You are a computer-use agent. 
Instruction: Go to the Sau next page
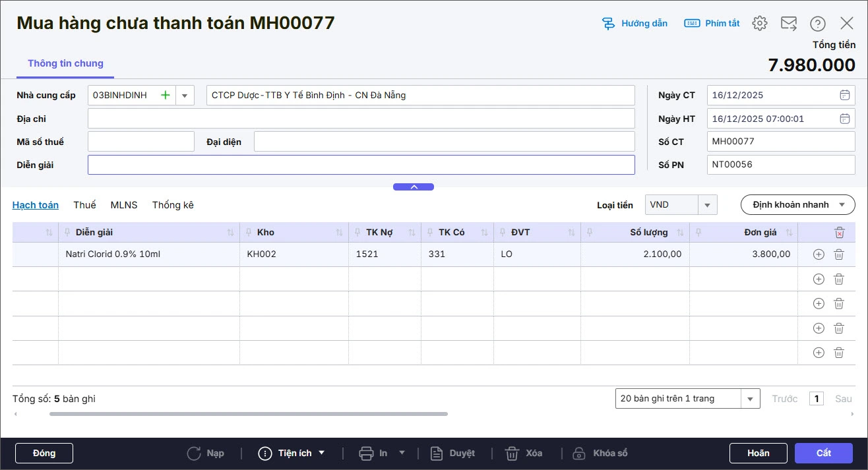pos(844,398)
